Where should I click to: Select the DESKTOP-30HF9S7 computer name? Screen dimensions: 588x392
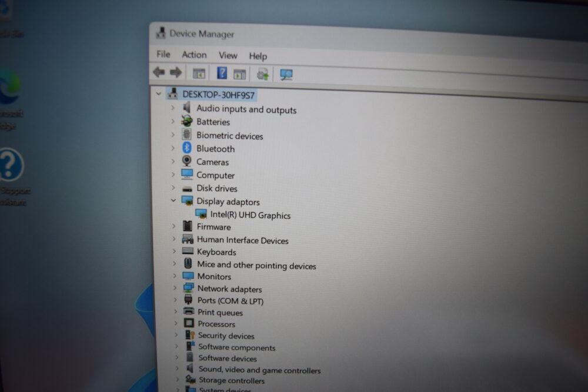(x=218, y=95)
